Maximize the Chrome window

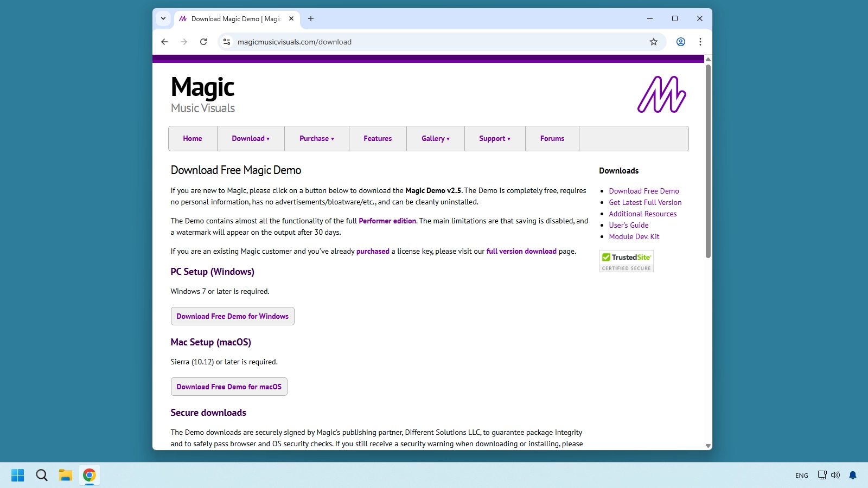pos(675,18)
